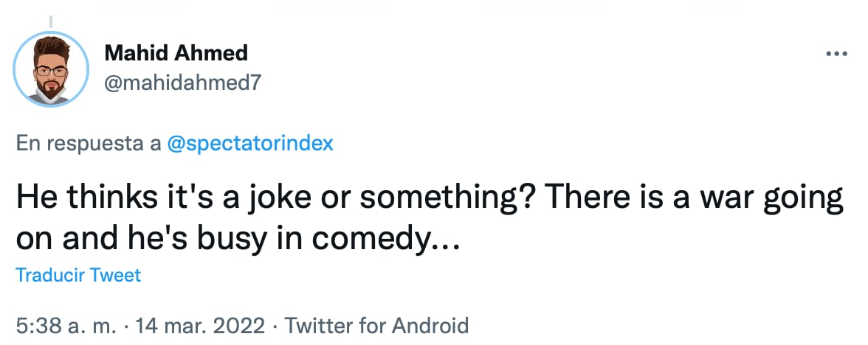Screen dimensions: 868x345
Task: Open the @spectatorindex profile link
Action: [251, 143]
